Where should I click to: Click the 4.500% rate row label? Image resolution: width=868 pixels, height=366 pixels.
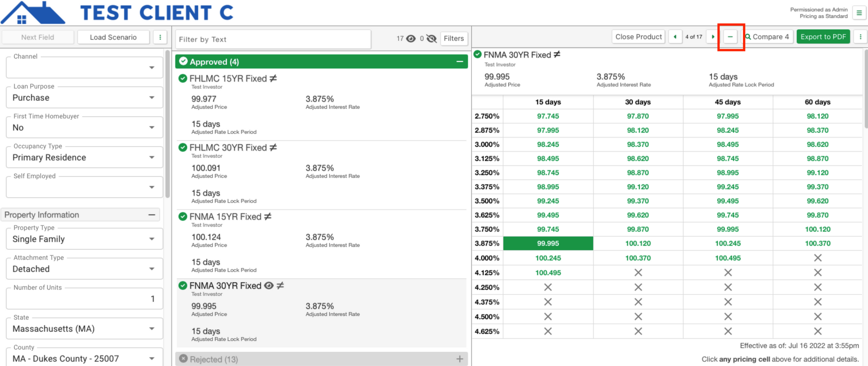[x=487, y=317]
